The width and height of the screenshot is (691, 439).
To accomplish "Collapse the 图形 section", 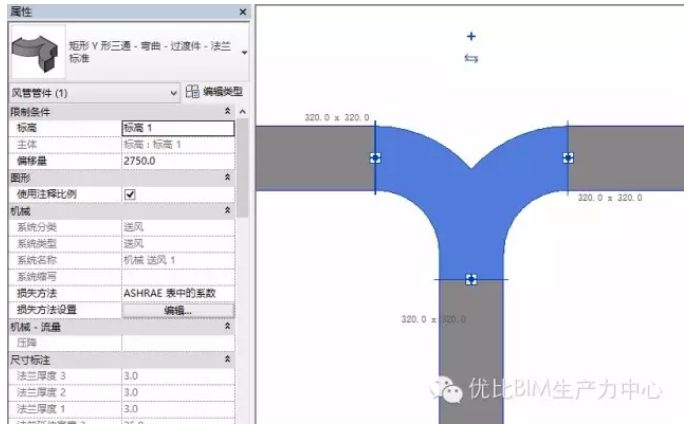I will 227,177.
